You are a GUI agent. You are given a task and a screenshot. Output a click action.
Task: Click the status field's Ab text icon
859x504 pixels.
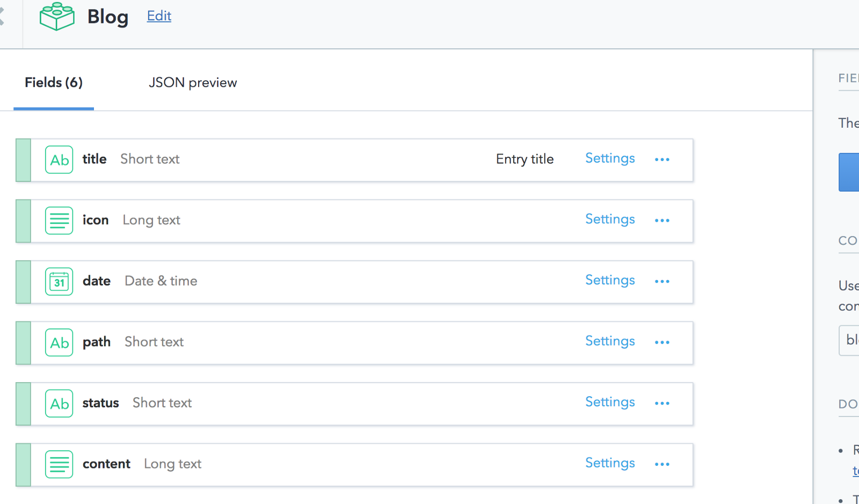point(59,404)
